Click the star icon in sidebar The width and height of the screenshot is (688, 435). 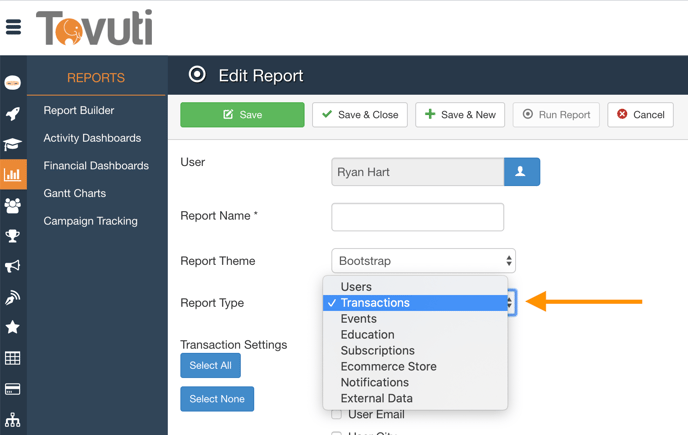(x=13, y=327)
